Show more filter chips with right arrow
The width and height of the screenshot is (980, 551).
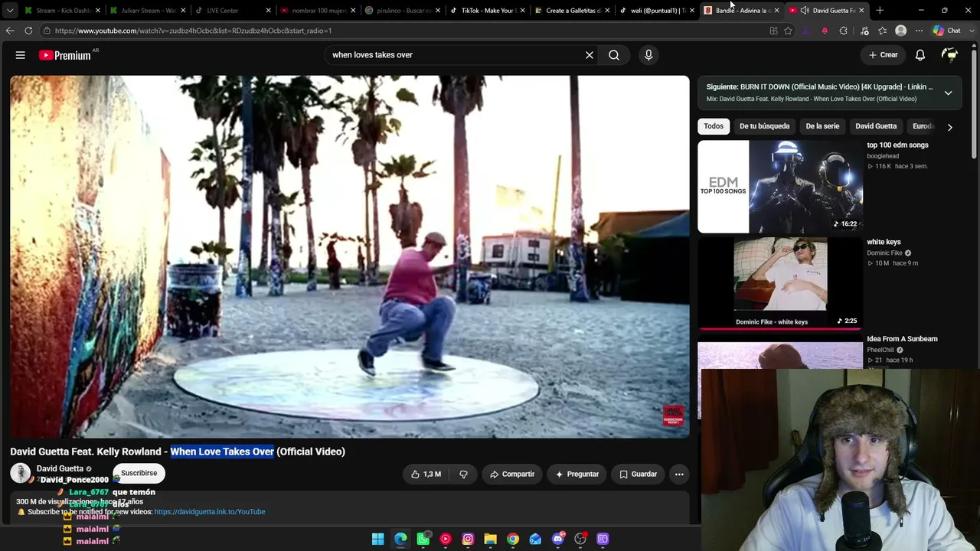point(950,127)
